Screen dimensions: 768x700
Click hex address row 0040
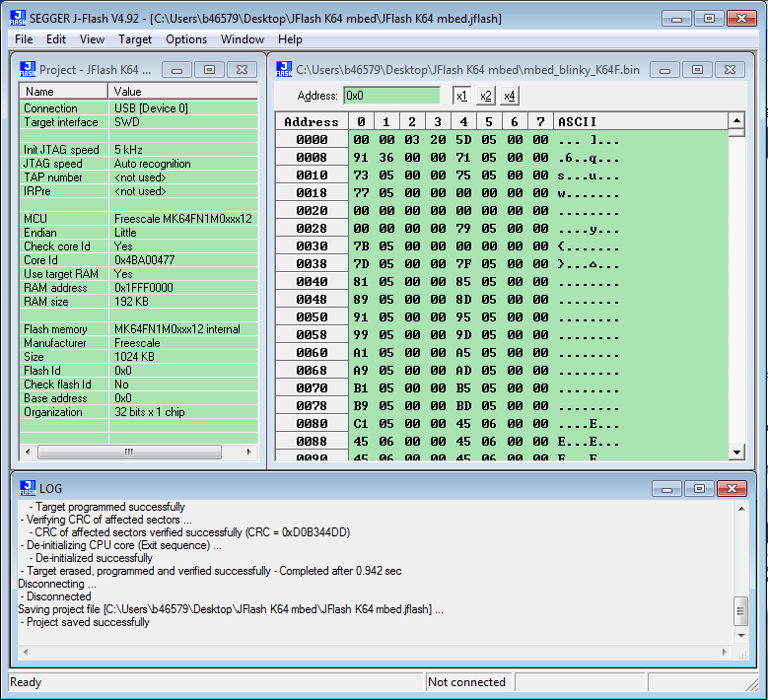point(312,282)
